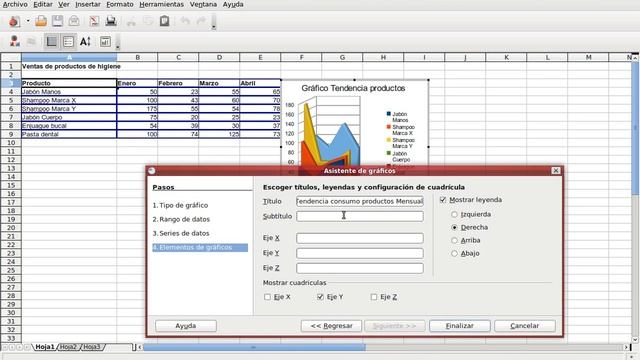The image size is (640, 360).
Task: Click the Paste clipboard icon
Action: (x=164, y=21)
